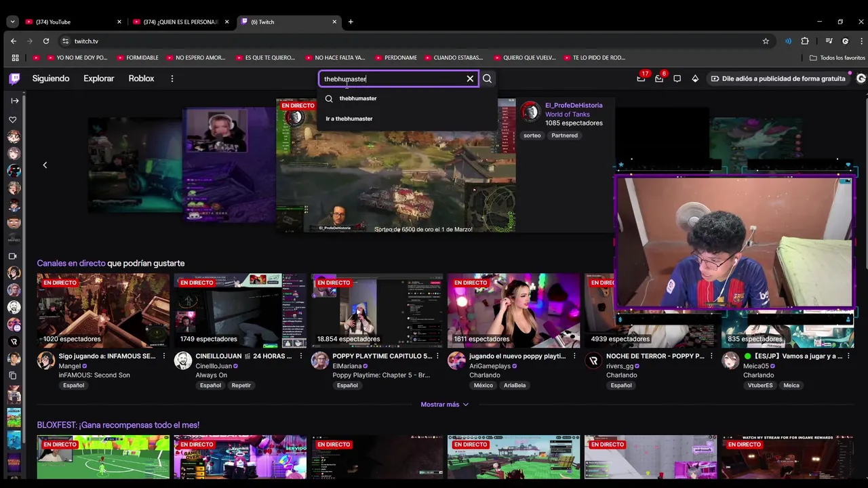Click the Mangel channel avatar
This screenshot has width=868, height=488.
(46, 361)
